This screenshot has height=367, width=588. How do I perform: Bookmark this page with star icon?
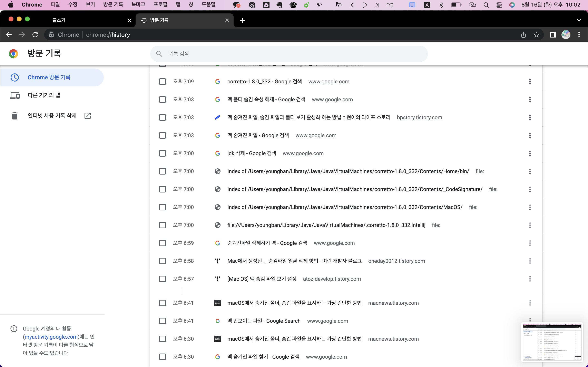537,35
